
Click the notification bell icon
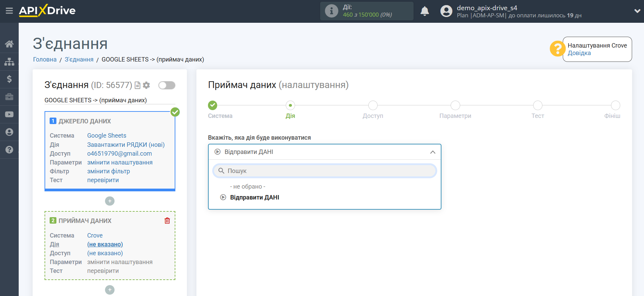[x=424, y=11]
